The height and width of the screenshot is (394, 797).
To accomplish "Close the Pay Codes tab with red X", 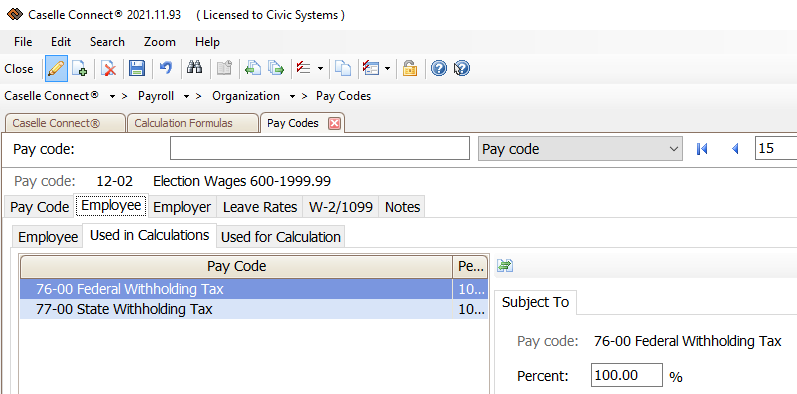I will [334, 124].
